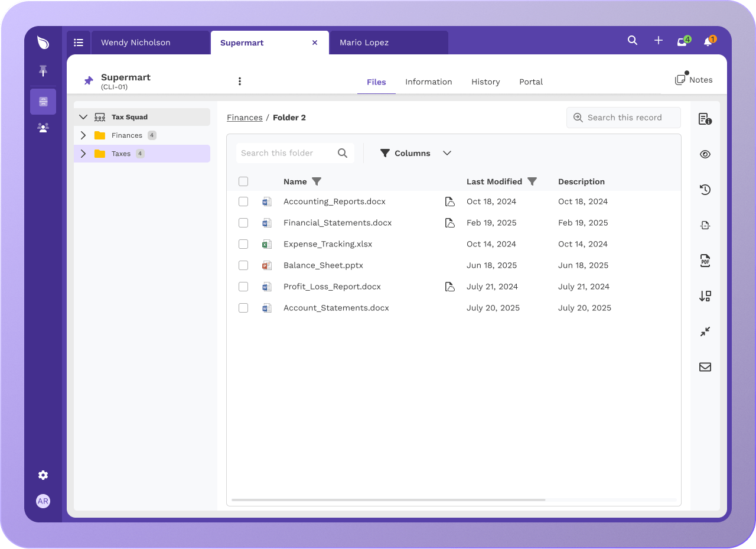Image resolution: width=756 pixels, height=549 pixels.
Task: Click the pin icon beside Supermart title
Action: coord(89,81)
